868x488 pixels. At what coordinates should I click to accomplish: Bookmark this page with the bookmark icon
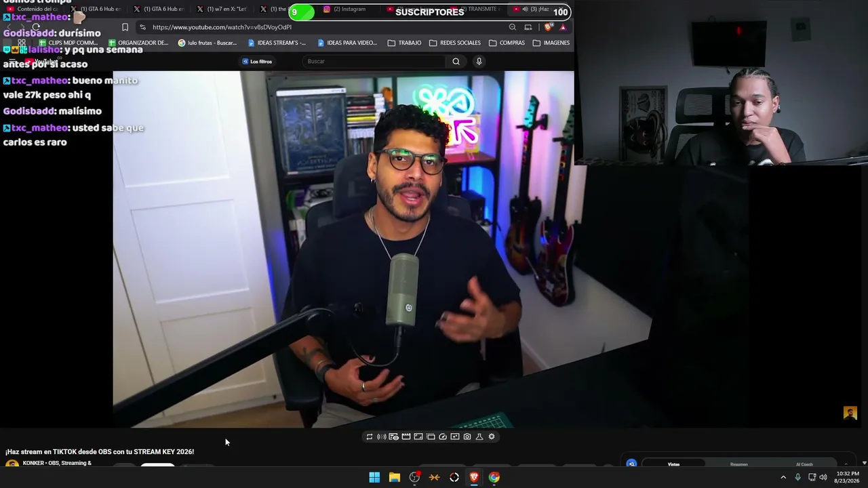pos(125,27)
